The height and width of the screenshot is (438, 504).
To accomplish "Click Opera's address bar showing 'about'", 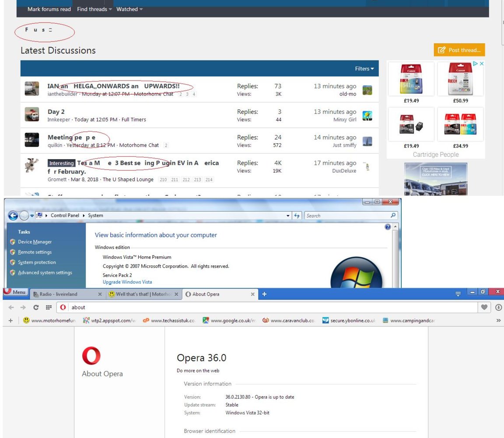I will 267,307.
